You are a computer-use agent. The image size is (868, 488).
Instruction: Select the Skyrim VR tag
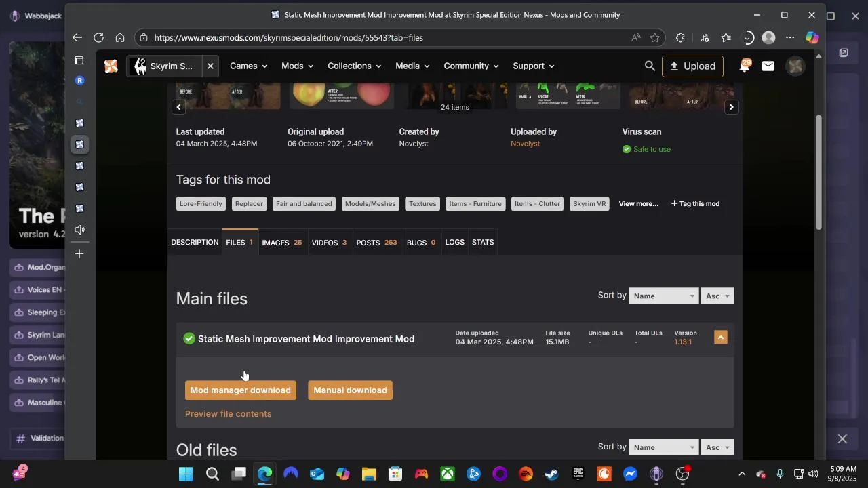coord(589,204)
